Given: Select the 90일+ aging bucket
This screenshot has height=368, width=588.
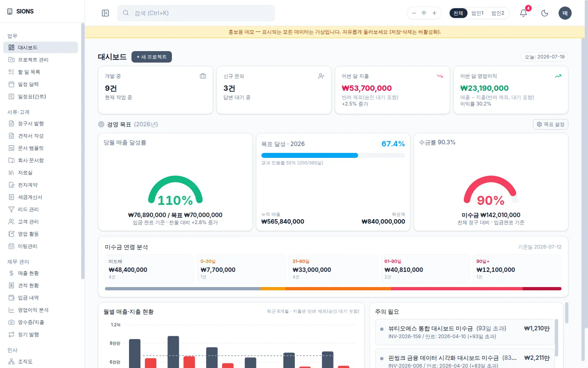Looking at the screenshot, I should coord(517,269).
